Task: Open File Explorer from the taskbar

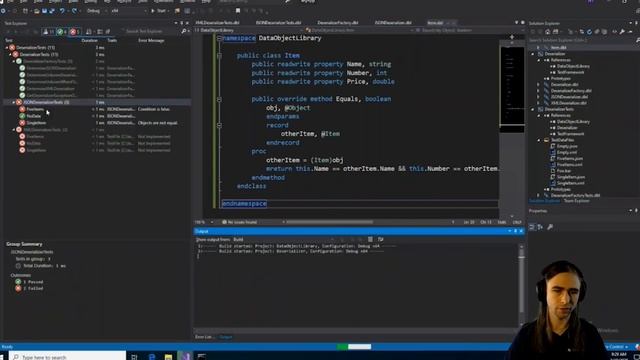Action: pos(168,356)
